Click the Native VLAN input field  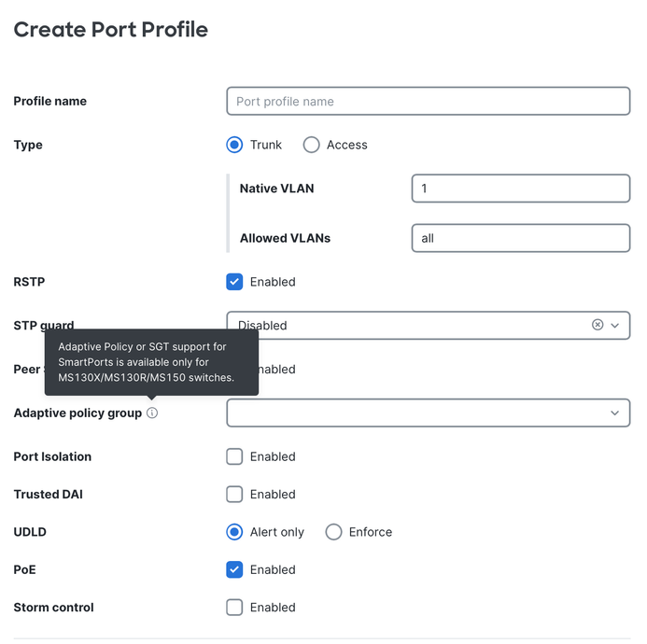[521, 189]
